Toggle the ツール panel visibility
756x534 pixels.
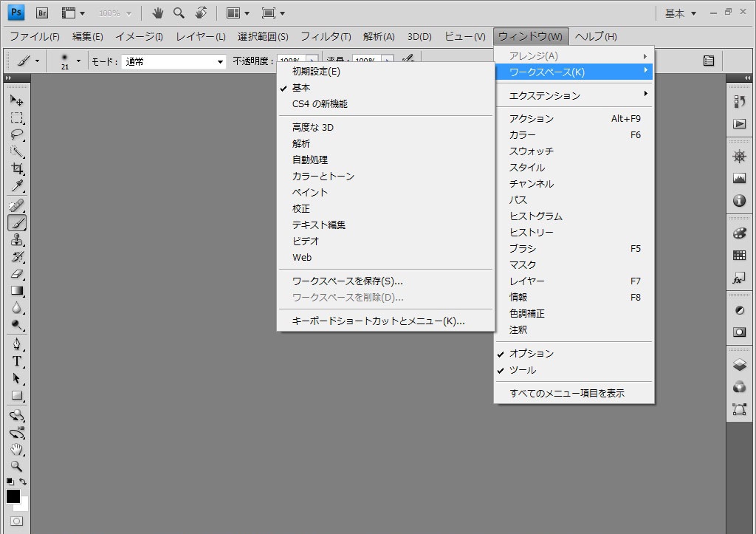click(523, 370)
